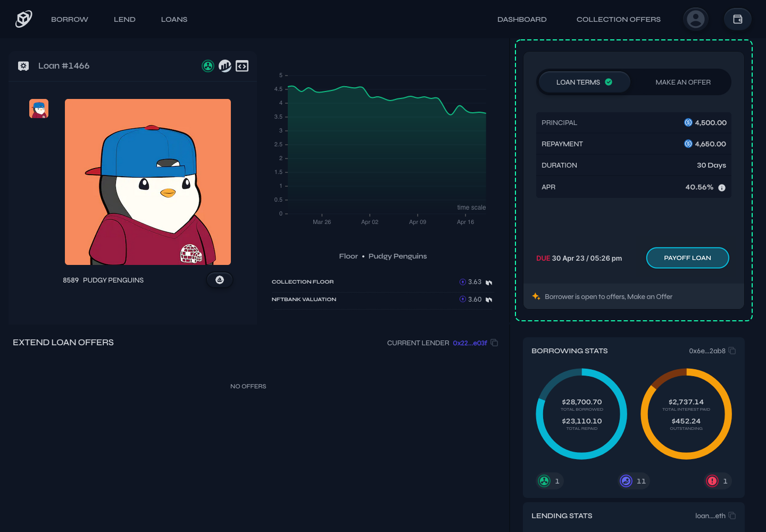Open the user profile avatar

coord(696,19)
